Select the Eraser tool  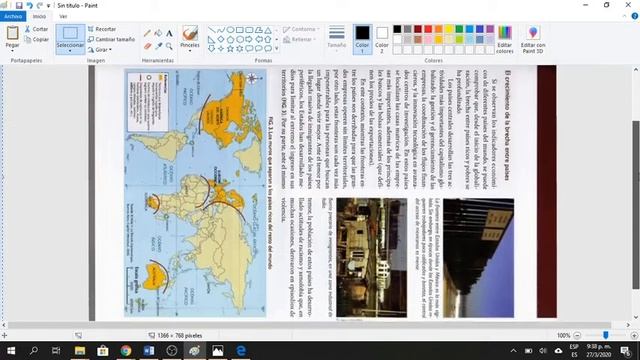(x=147, y=46)
